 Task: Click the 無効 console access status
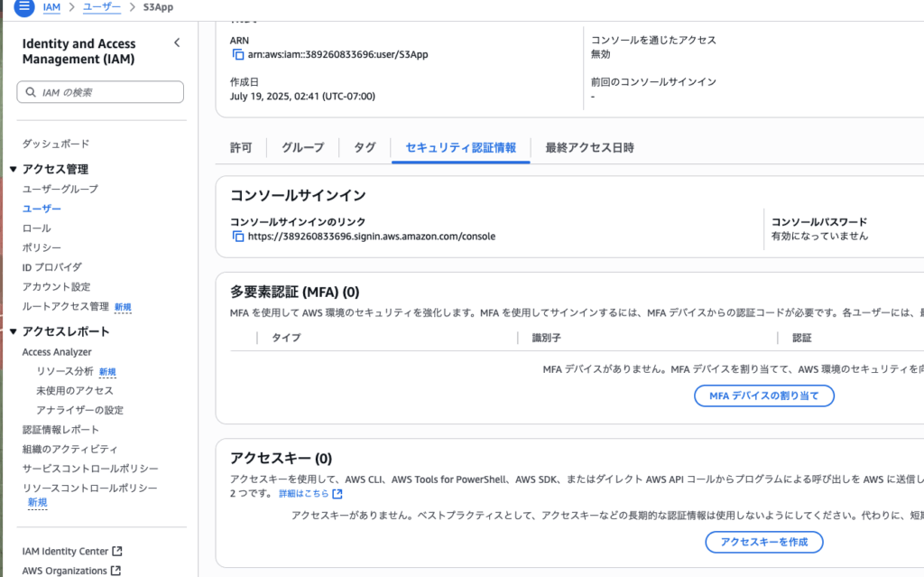(600, 54)
